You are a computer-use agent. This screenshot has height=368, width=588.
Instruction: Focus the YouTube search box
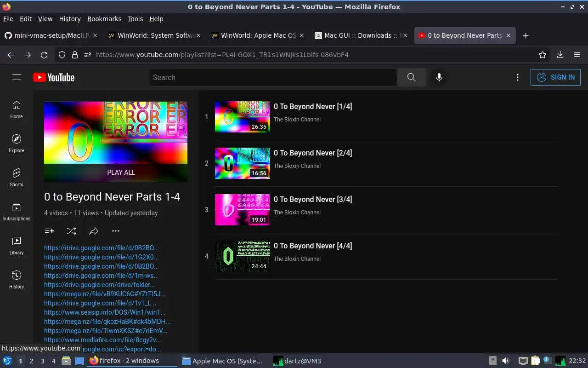[273, 77]
